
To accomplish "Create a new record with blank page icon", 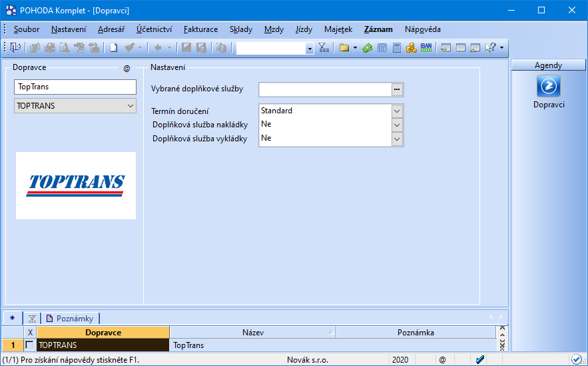I will click(113, 48).
